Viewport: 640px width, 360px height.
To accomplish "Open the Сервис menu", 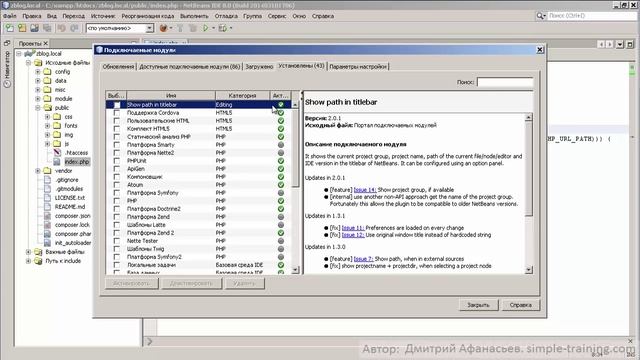I will pos(277,16).
